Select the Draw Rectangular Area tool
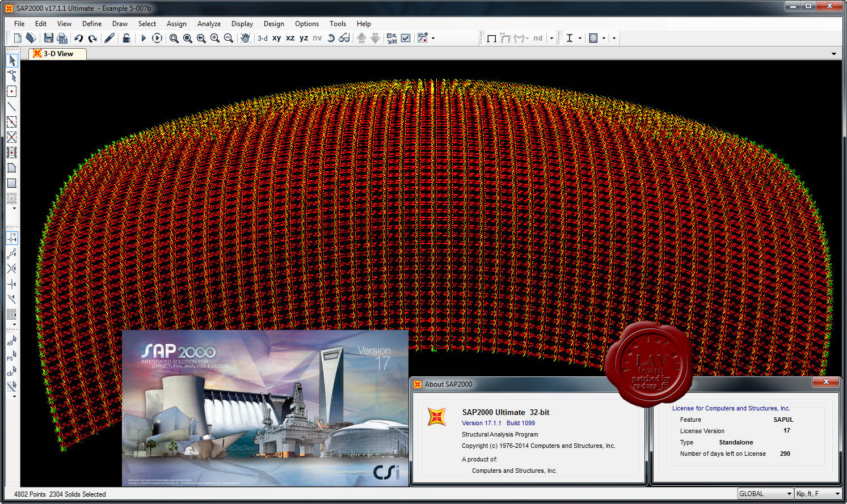Screen dimensions: 847x504 (12, 183)
